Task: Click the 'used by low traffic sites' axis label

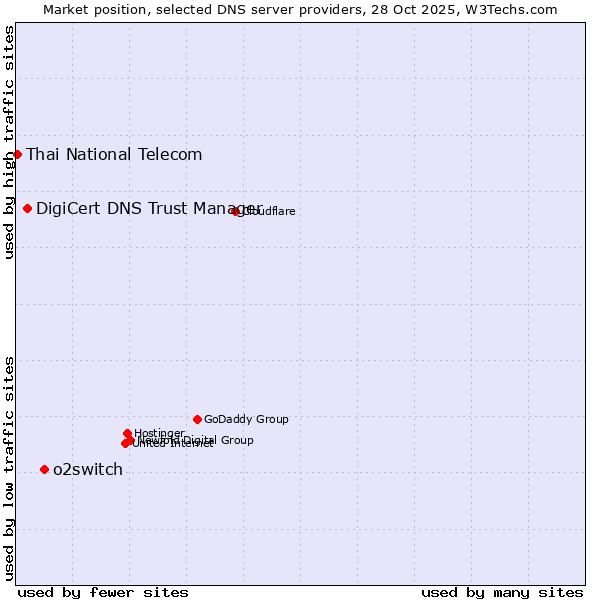Action: tap(9, 468)
